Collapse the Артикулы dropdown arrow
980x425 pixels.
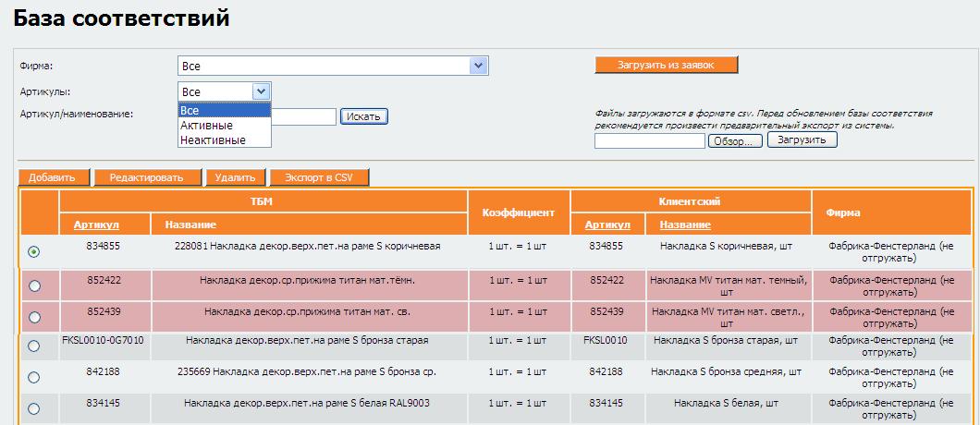(x=261, y=91)
